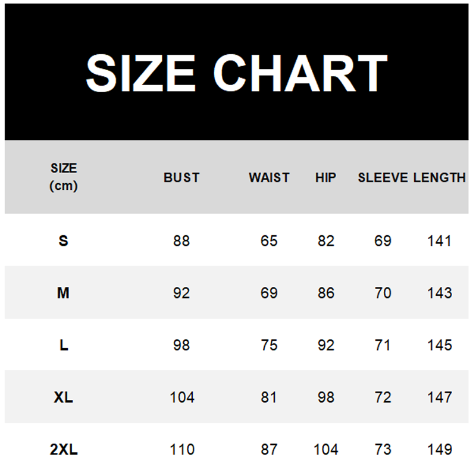Click the SIZE (cm) header cell
This screenshot has width=476, height=476.
pyautogui.click(x=64, y=177)
